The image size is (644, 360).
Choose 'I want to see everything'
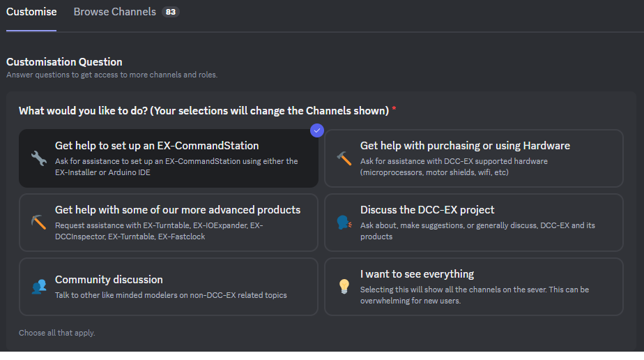(474, 287)
